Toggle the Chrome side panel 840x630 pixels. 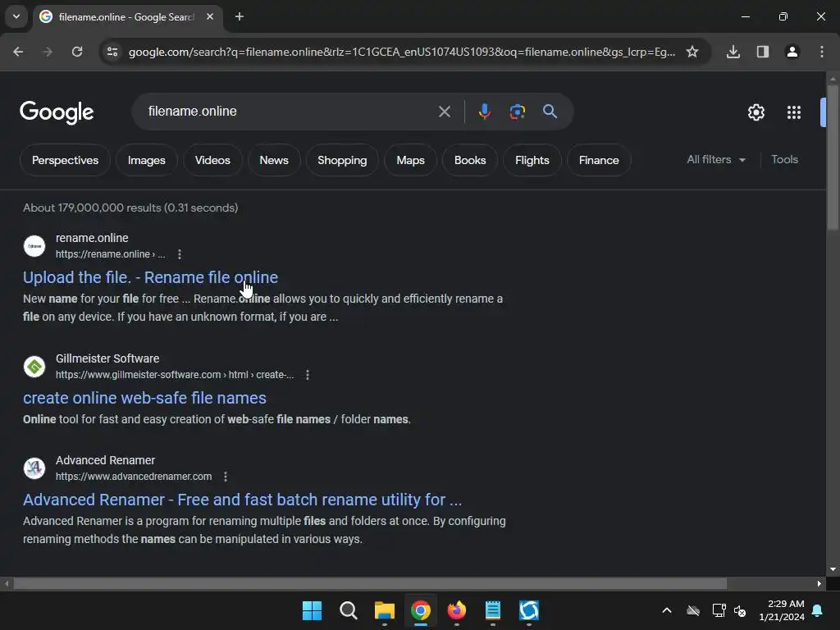pos(763,52)
